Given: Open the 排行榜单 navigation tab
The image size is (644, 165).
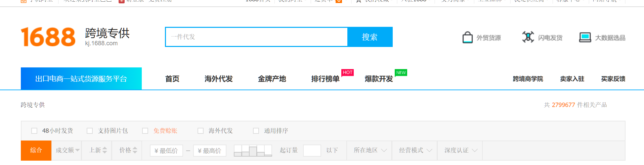Looking at the screenshot, I should [x=326, y=79].
